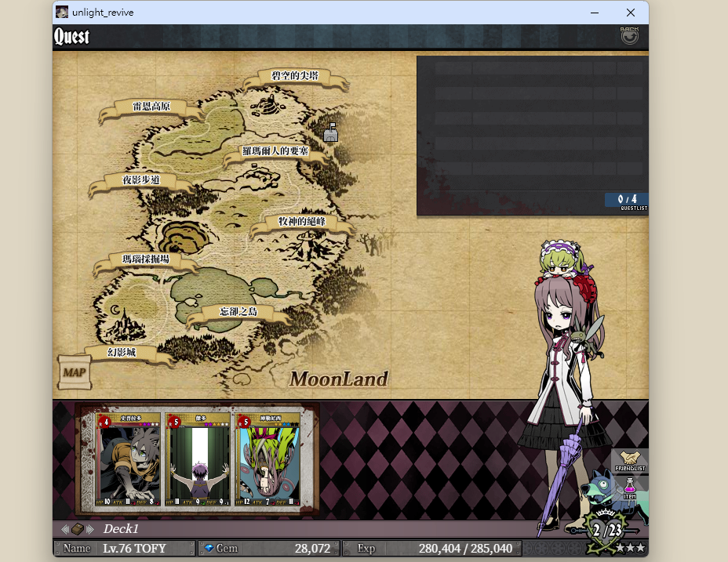Open the FRIENDLIST handshake icon
This screenshot has height=562, width=728.
click(630, 462)
